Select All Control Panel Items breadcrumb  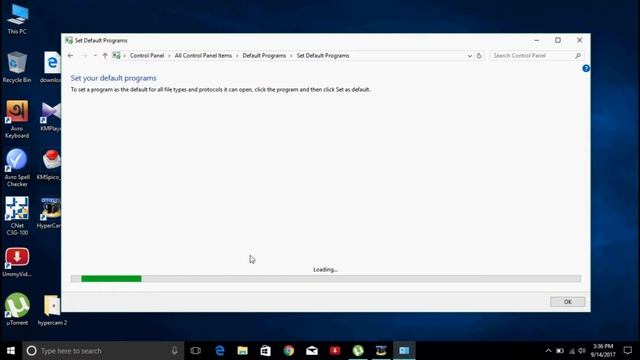[x=203, y=56]
